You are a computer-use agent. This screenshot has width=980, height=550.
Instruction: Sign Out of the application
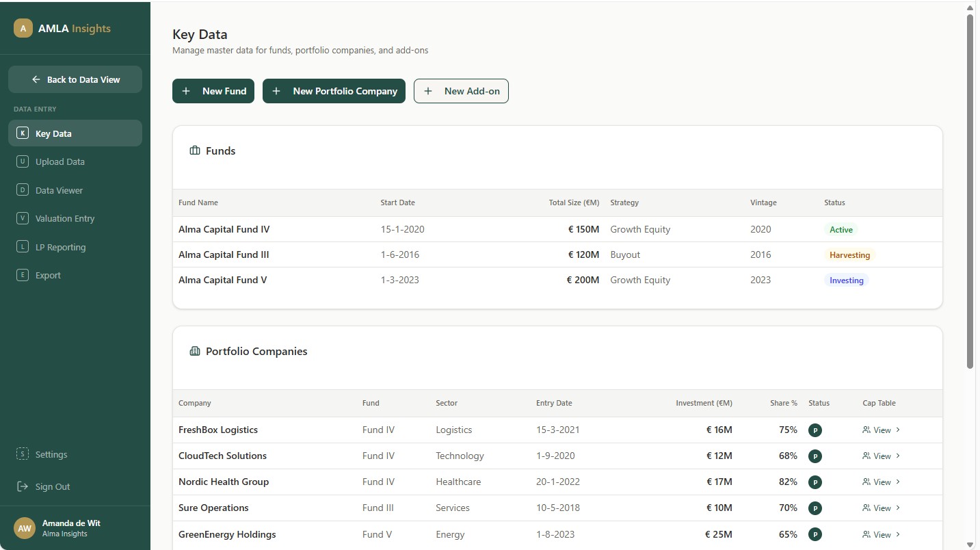75,486
